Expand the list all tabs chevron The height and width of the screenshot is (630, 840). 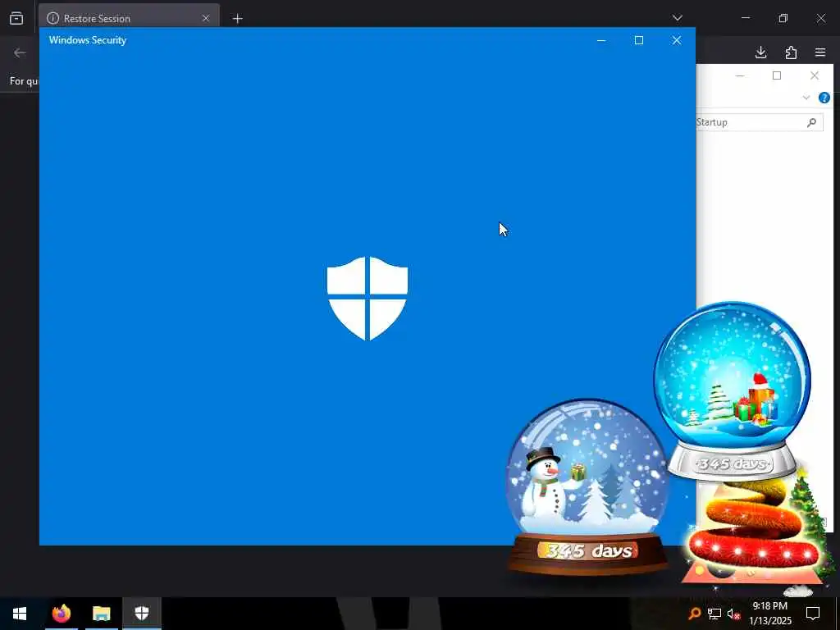tap(677, 18)
